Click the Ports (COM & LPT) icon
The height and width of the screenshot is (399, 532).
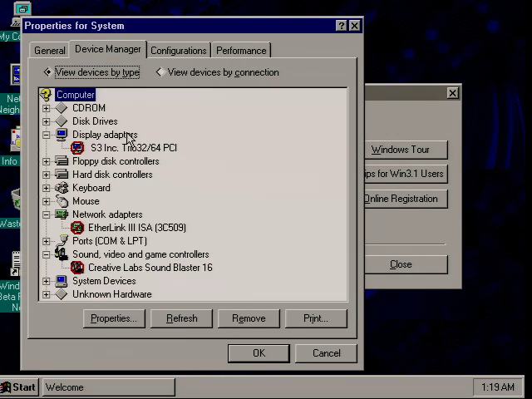click(x=62, y=241)
